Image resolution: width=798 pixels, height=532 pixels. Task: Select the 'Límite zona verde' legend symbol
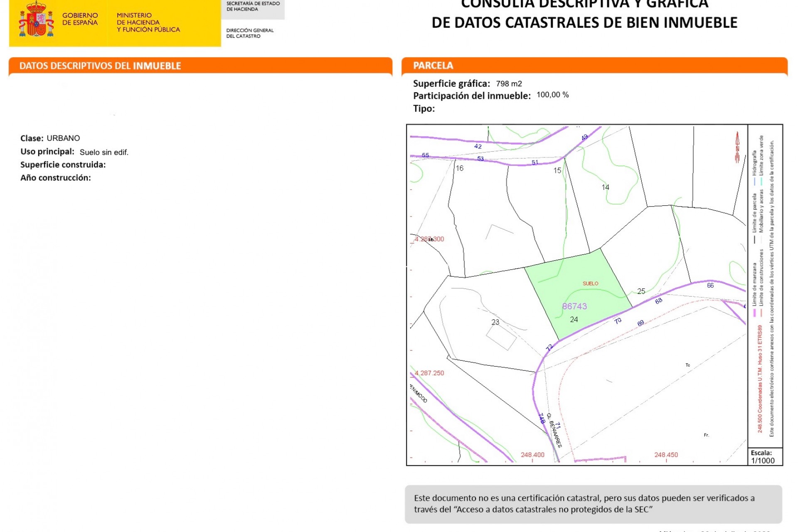pyautogui.click(x=762, y=180)
